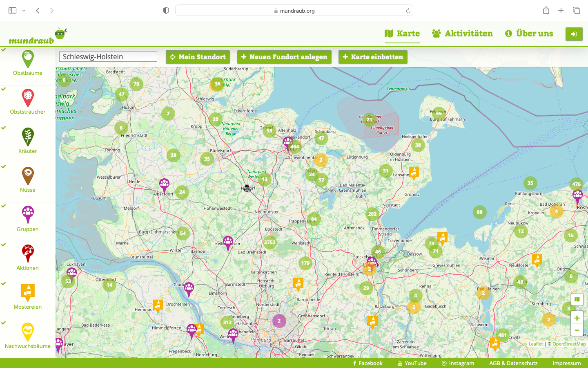Select the Mostereien juice press icon
The width and height of the screenshot is (588, 368).
pyautogui.click(x=28, y=293)
